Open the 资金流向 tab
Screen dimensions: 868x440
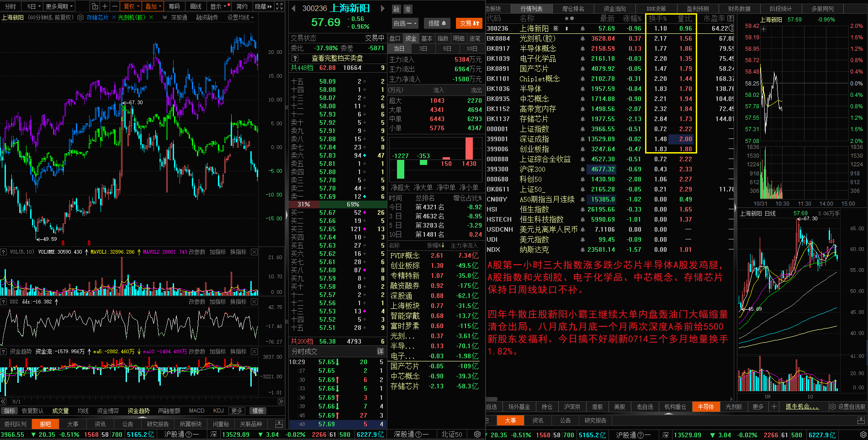tap(614, 9)
